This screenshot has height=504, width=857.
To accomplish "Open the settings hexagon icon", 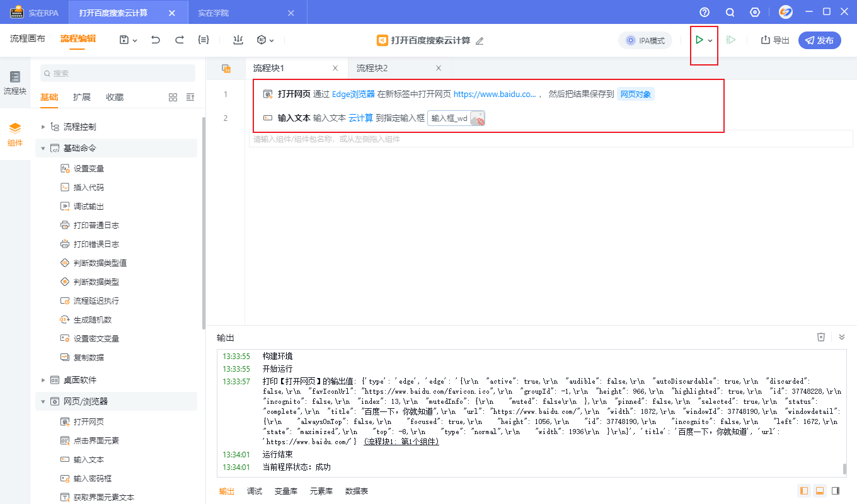I will tap(755, 12).
